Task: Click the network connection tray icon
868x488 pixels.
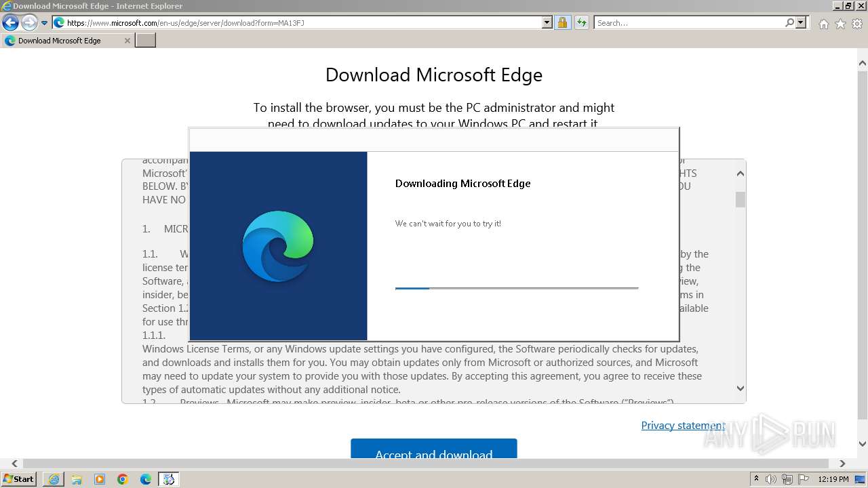Action: pyautogui.click(x=787, y=479)
